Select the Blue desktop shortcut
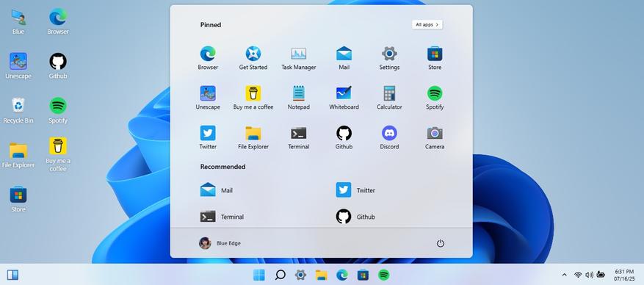This screenshot has height=285, width=644. [18, 22]
